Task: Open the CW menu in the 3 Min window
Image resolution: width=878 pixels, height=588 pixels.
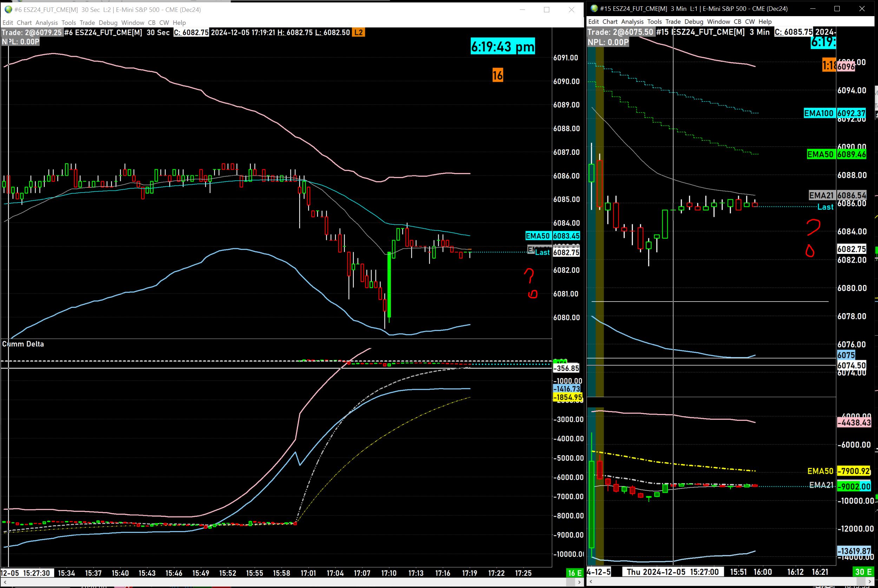Action: click(750, 22)
